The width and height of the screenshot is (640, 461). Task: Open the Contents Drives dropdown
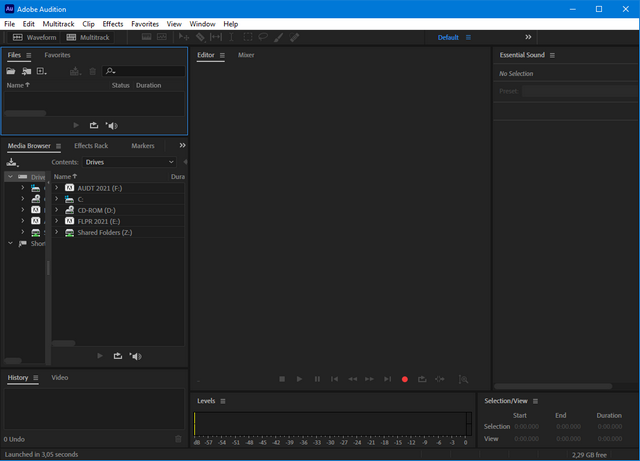[x=129, y=162]
